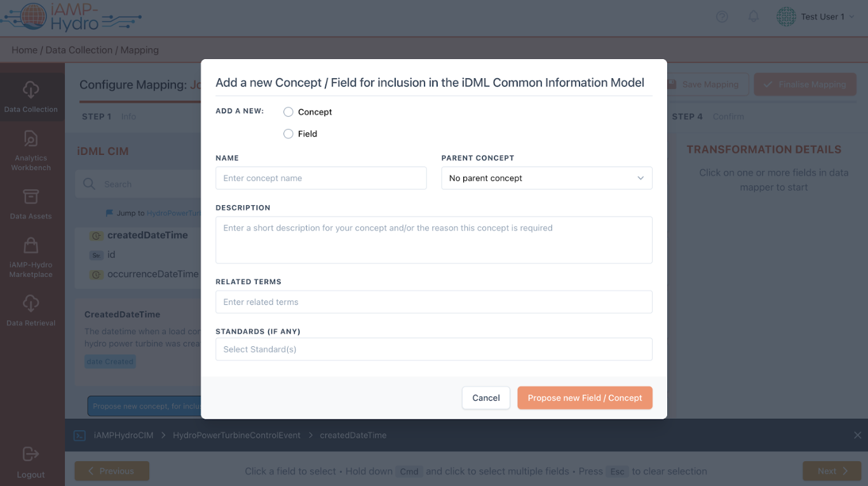This screenshot has width=868, height=486.
Task: Click the Enter concept name field
Action: pyautogui.click(x=321, y=179)
